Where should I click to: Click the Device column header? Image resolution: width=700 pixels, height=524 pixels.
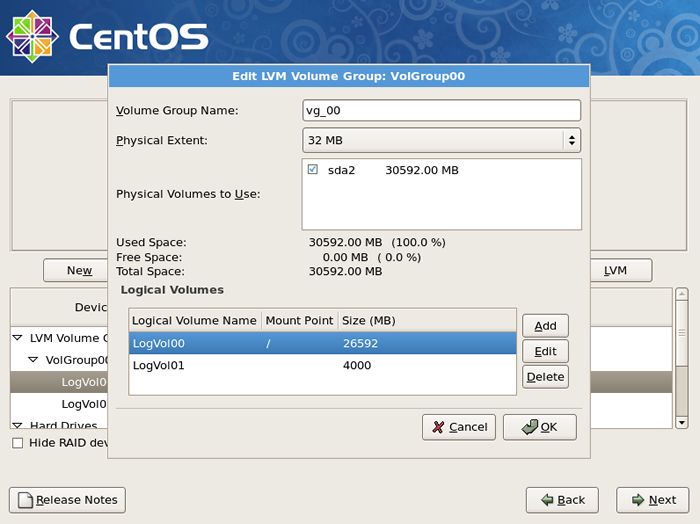tap(59, 307)
